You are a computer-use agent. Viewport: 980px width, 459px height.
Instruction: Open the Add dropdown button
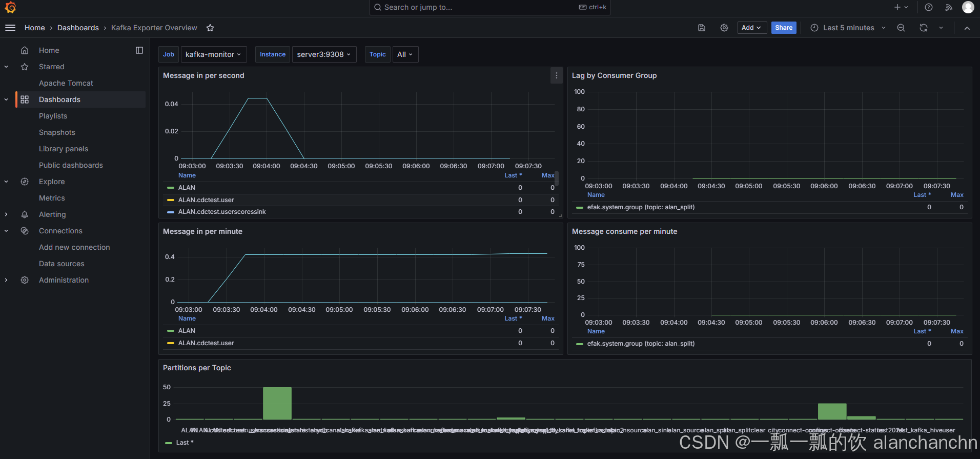(x=752, y=28)
